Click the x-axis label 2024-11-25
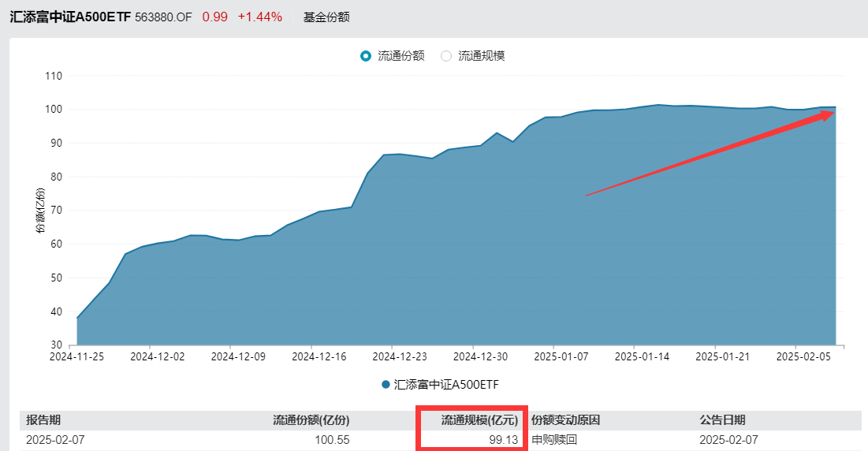This screenshot has height=451, width=868. click(x=77, y=357)
